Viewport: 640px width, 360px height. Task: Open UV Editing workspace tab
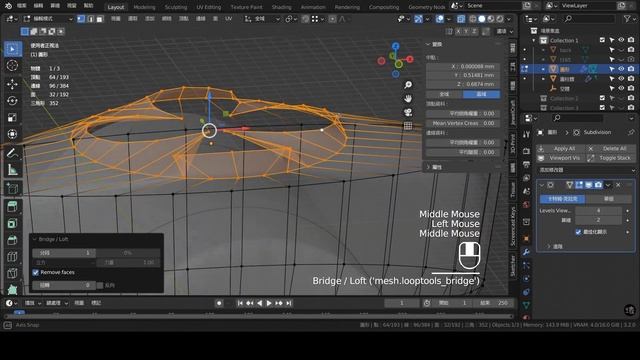click(x=209, y=7)
